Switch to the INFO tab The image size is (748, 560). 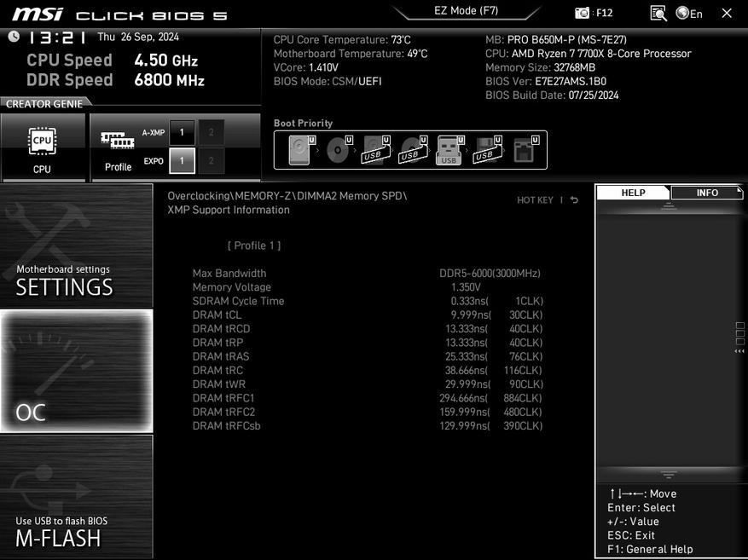click(706, 193)
